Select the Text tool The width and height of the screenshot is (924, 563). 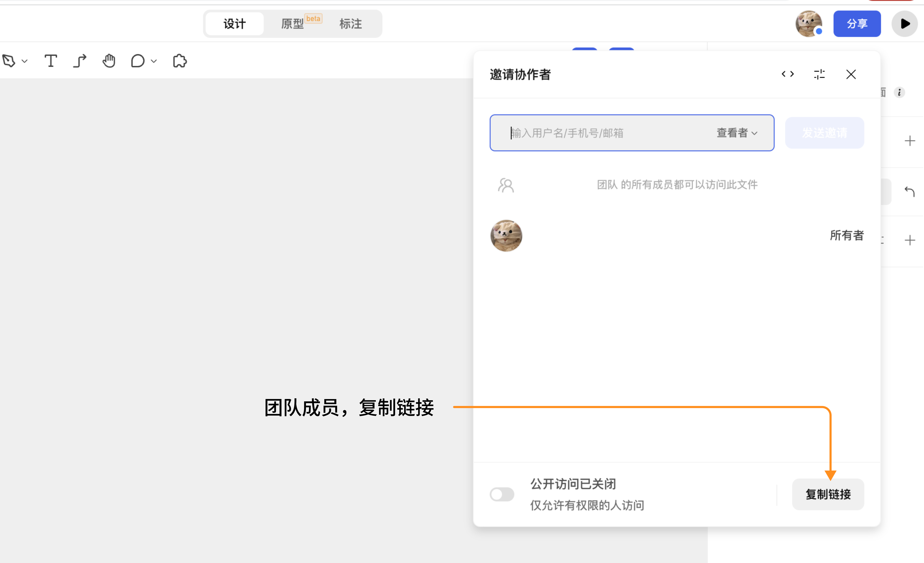tap(51, 61)
